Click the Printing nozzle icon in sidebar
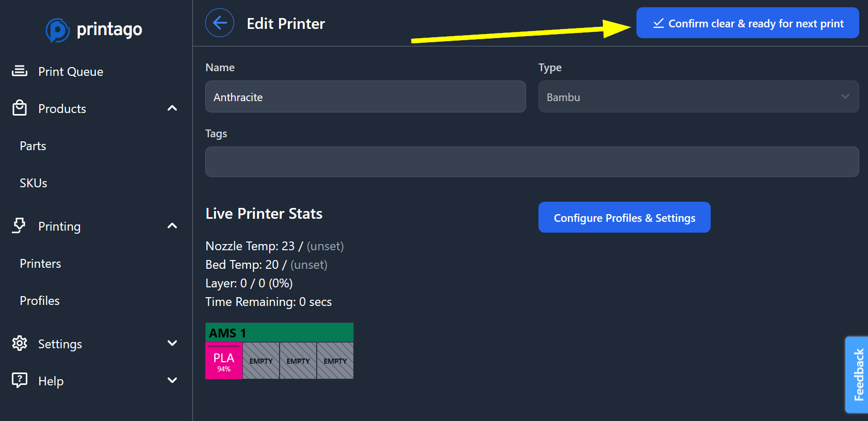Image resolution: width=868 pixels, height=421 pixels. pos(19,225)
